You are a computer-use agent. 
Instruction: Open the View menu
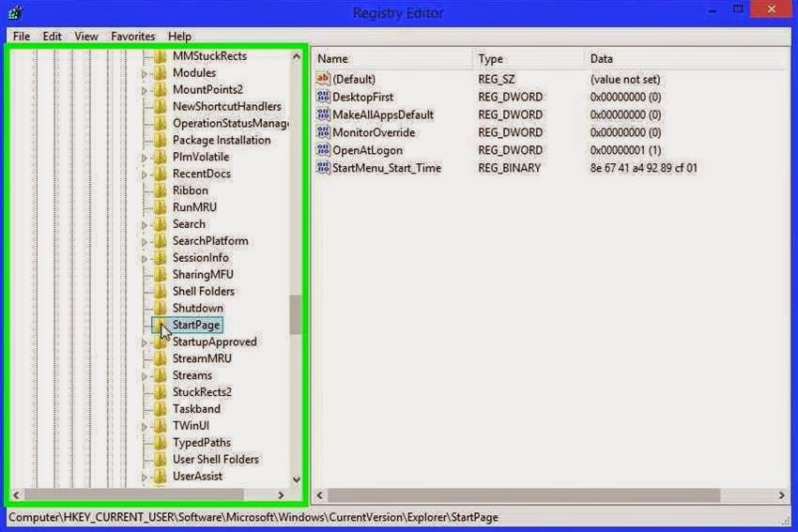pos(86,37)
